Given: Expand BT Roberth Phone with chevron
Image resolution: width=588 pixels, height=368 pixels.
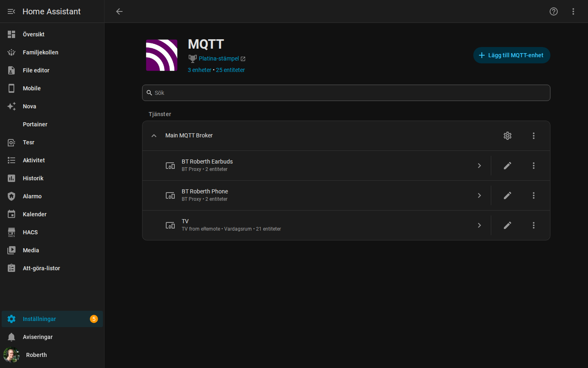Looking at the screenshot, I should tap(479, 195).
